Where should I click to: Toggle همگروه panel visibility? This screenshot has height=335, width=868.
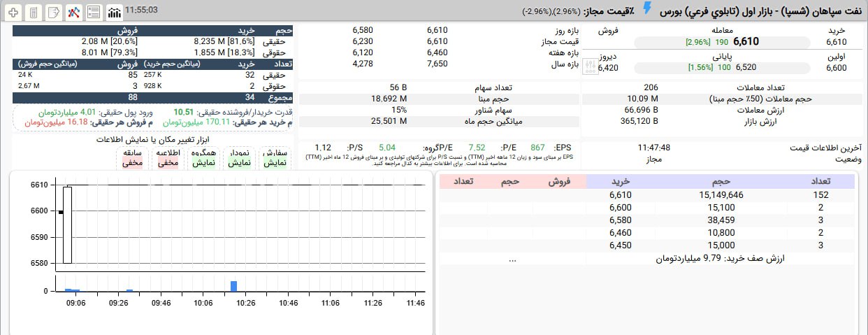click(203, 157)
